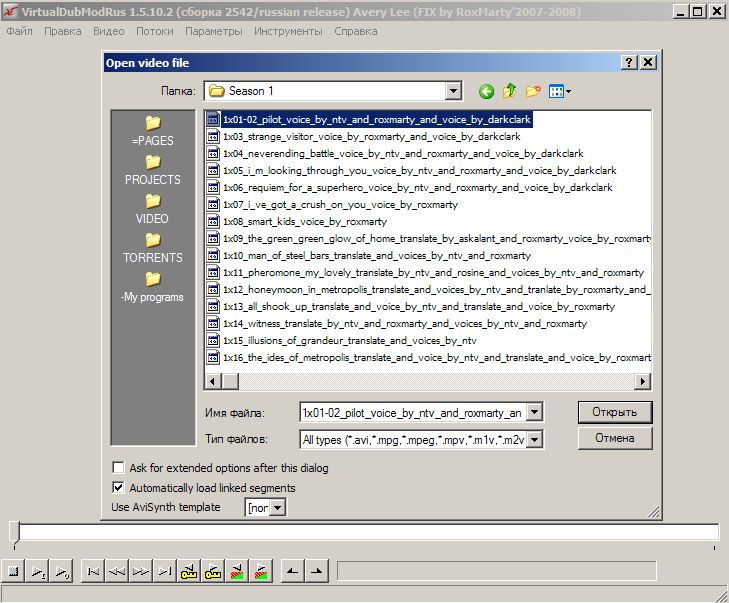Step forward with the fast-forward icon

[x=141, y=571]
